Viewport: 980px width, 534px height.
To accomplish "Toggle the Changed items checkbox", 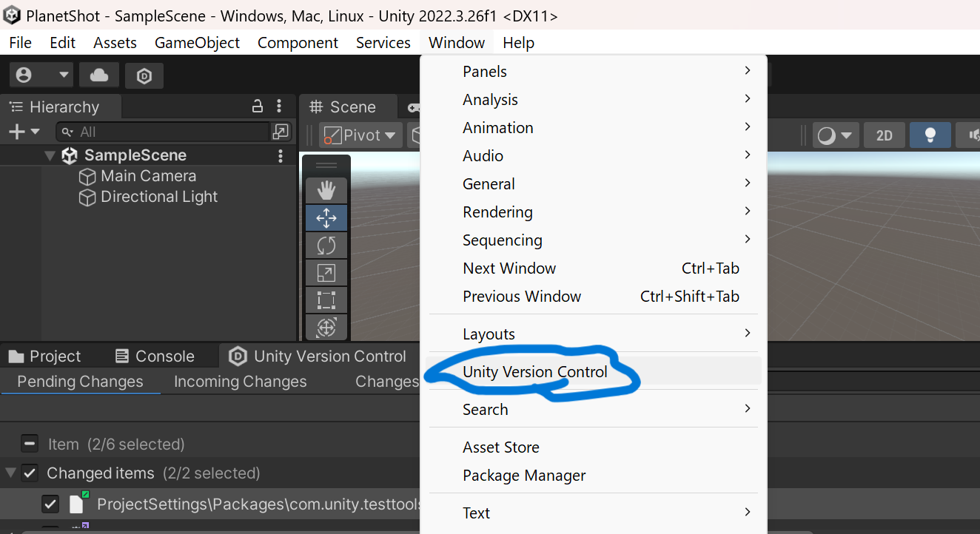I will [30, 473].
